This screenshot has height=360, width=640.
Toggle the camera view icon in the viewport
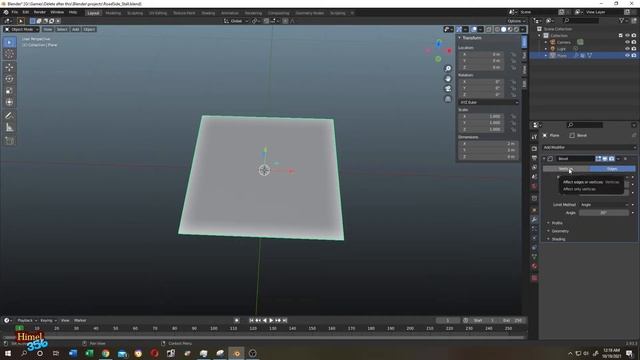point(448,89)
